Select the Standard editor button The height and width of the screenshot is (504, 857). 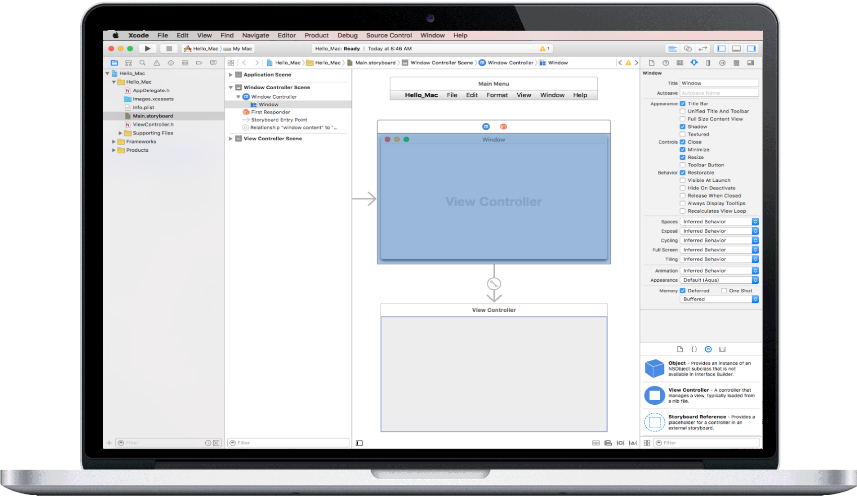coord(672,49)
